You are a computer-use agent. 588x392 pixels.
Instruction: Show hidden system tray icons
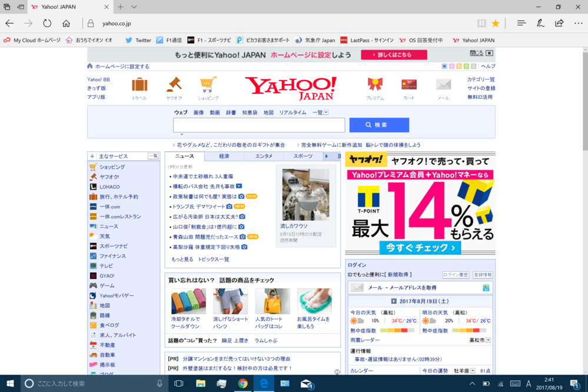(472, 383)
